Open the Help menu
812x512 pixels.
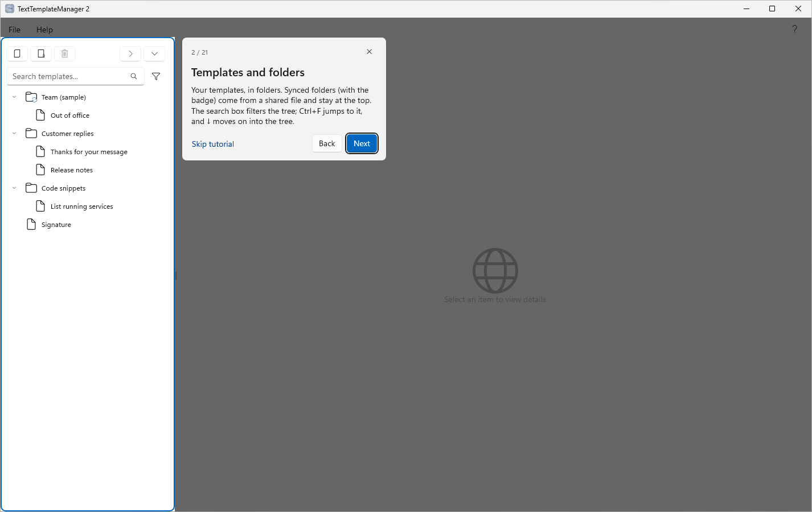(44, 30)
